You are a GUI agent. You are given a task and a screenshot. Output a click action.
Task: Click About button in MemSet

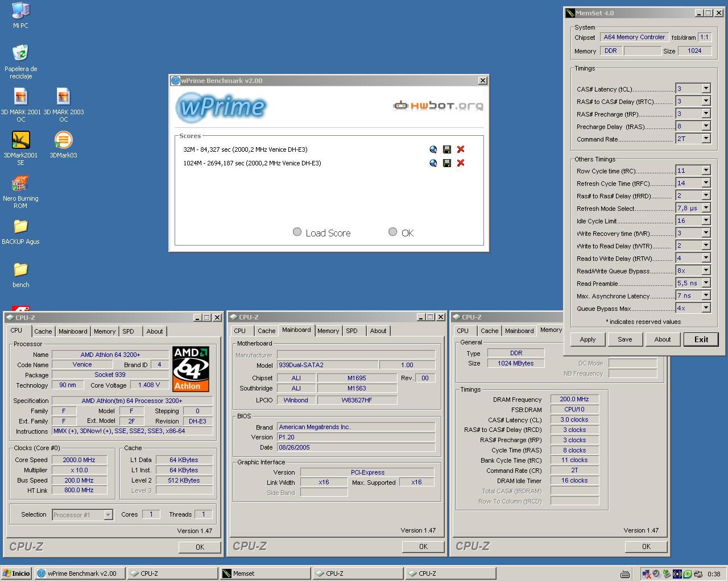tap(662, 339)
